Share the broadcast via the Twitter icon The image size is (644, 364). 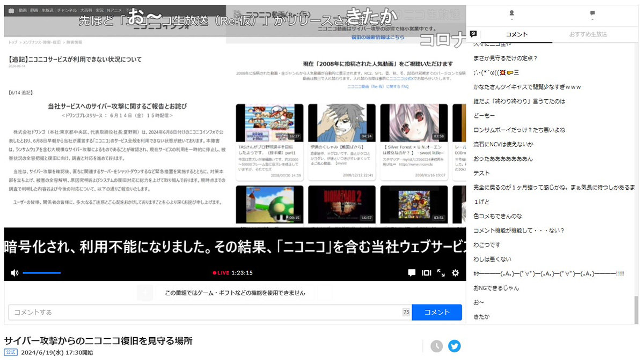(454, 346)
